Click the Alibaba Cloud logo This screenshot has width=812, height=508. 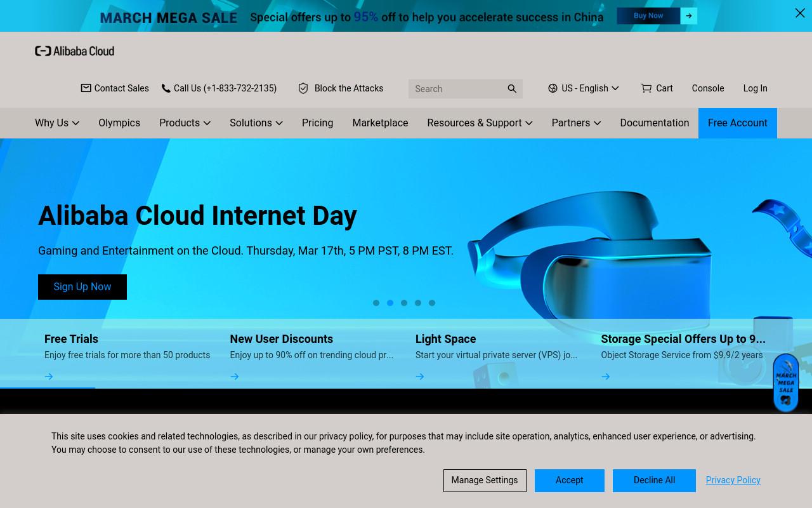click(x=75, y=51)
